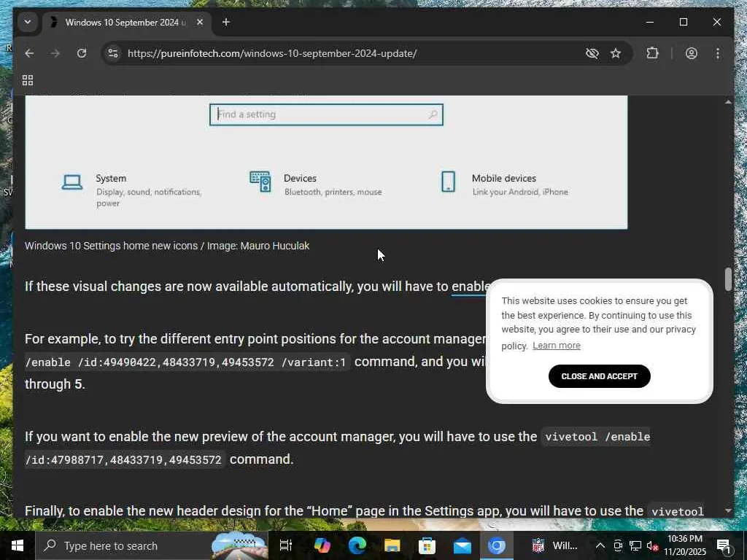Viewport: 747px width, 560px height.
Task: Open the network status tray icon
Action: 635,545
